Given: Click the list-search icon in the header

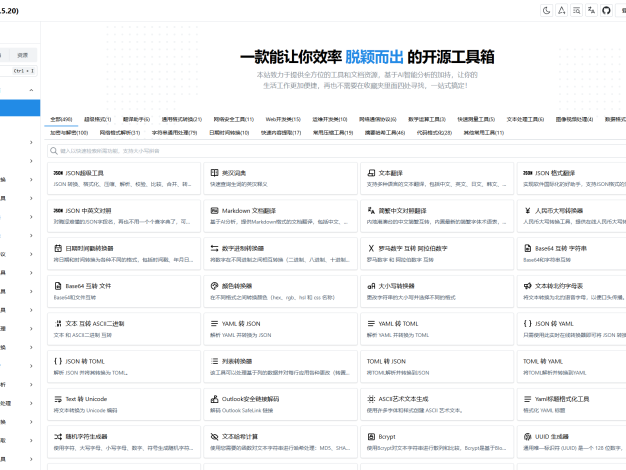Looking at the screenshot, I should click(x=576, y=11).
